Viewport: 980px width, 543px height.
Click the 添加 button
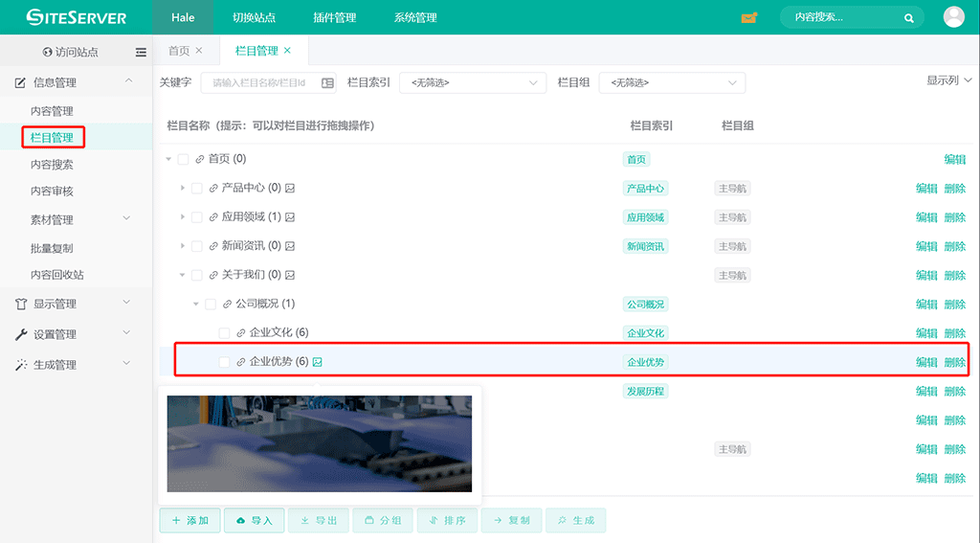(190, 520)
